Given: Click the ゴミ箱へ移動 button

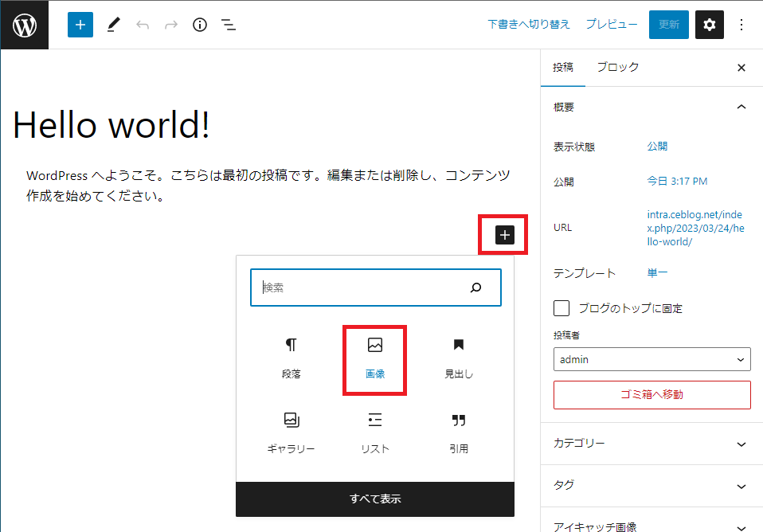Looking at the screenshot, I should click(651, 395).
